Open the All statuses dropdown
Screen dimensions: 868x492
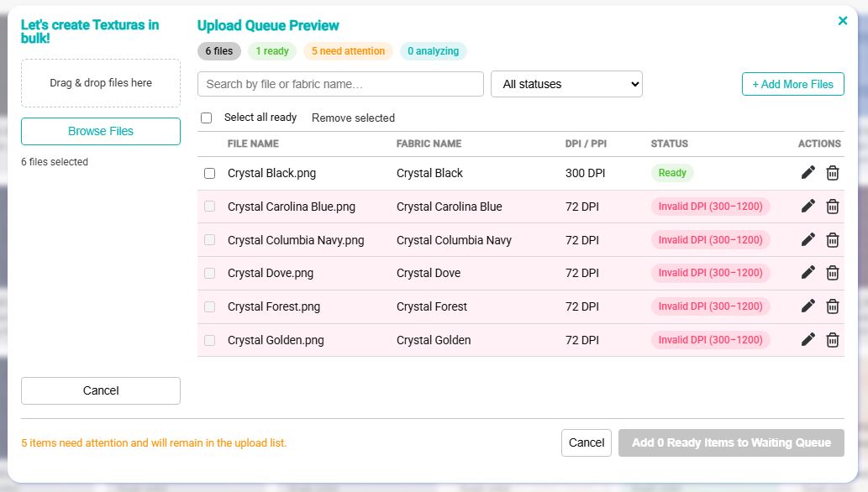pos(566,84)
